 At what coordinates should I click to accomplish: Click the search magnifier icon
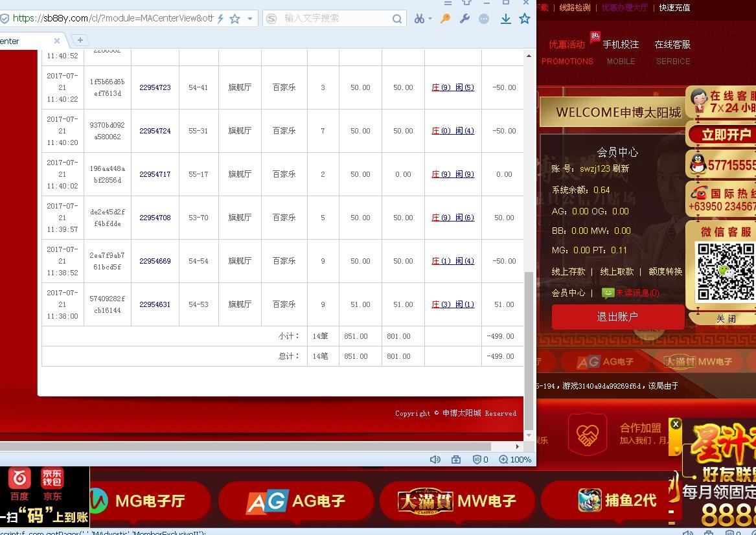point(397,19)
